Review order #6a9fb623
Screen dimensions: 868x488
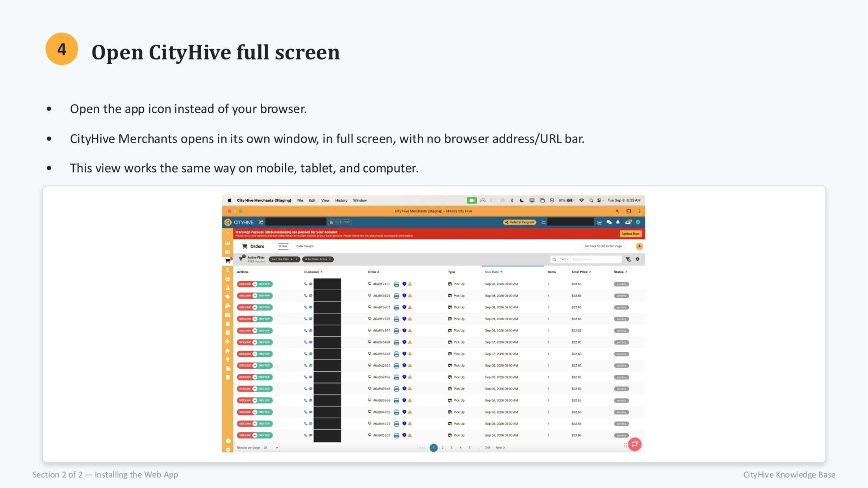pos(265,296)
